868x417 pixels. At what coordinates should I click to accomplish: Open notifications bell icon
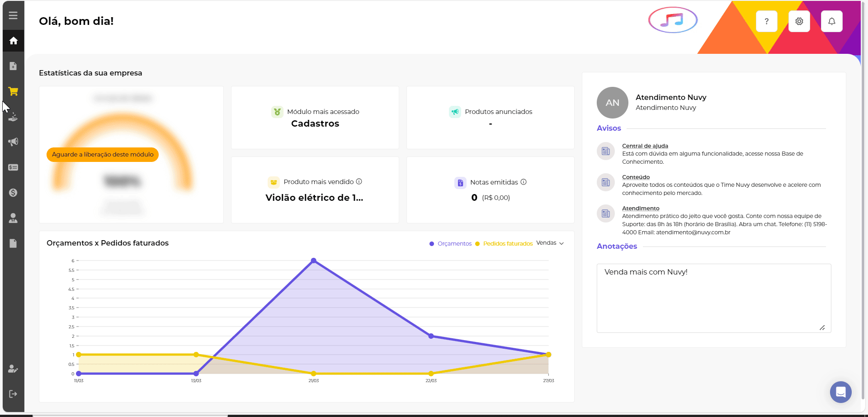(831, 21)
